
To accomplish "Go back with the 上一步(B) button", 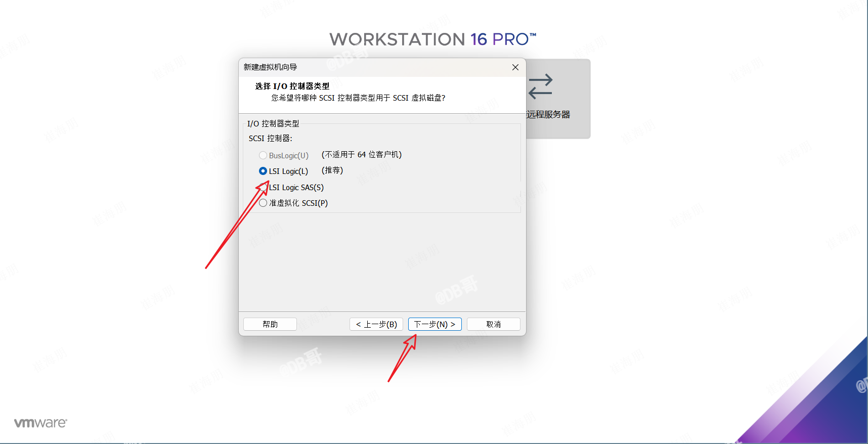I will (x=376, y=324).
